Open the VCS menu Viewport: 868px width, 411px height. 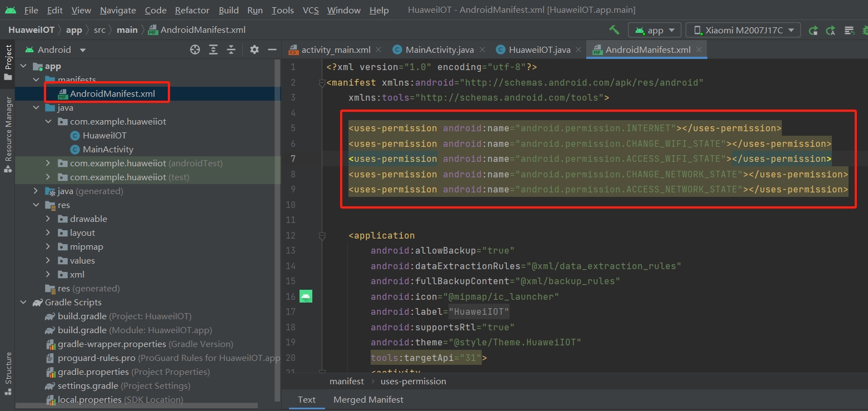[311, 11]
